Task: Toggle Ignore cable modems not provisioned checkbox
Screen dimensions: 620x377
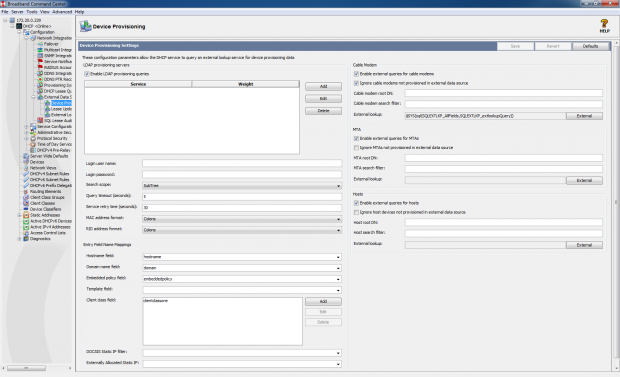Action: tap(356, 83)
